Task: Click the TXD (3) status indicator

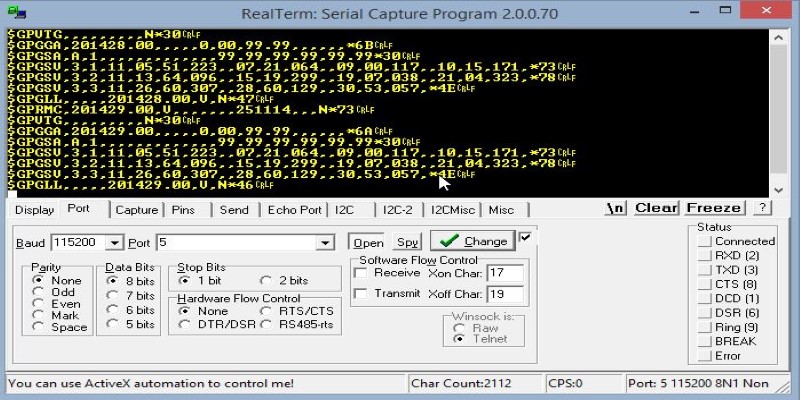Action: click(x=706, y=270)
